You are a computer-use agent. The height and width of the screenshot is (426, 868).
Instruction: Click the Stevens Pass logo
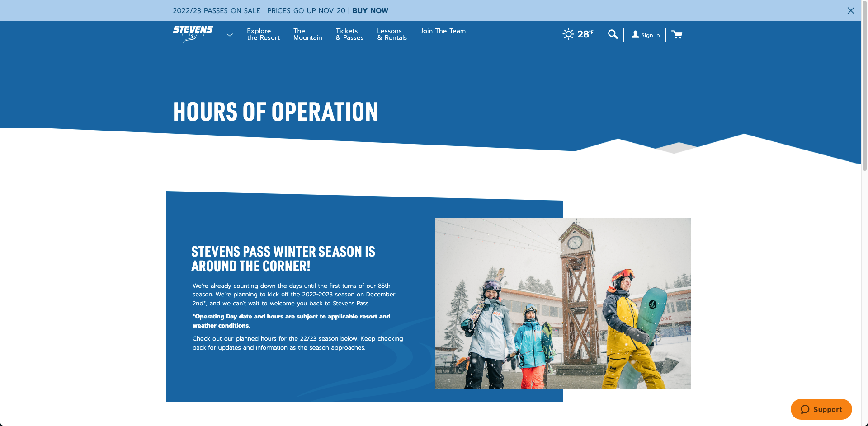click(x=193, y=34)
